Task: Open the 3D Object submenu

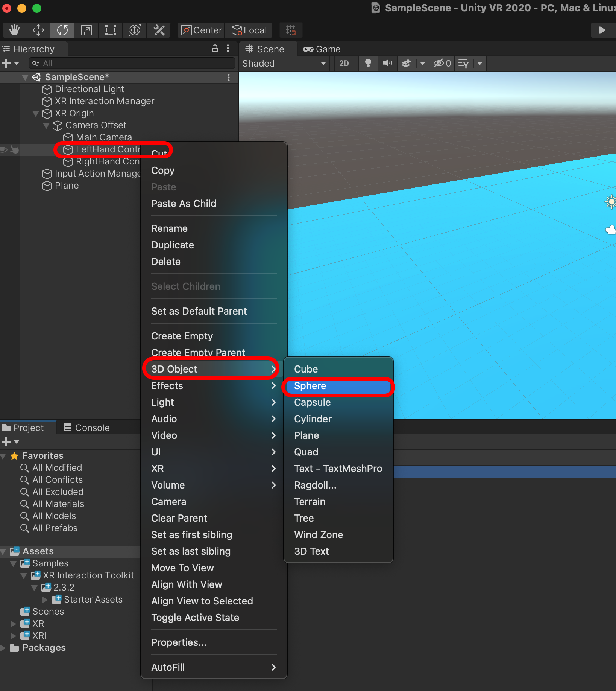Action: tap(214, 369)
